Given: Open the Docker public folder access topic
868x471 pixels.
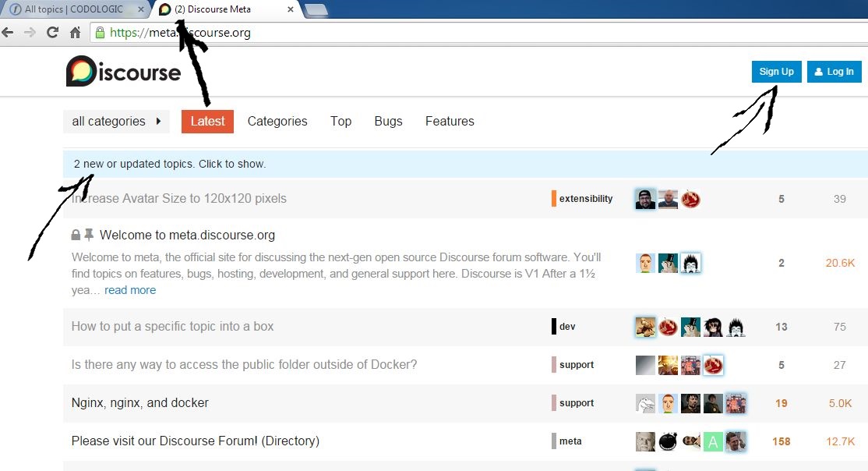Looking at the screenshot, I should pos(244,365).
